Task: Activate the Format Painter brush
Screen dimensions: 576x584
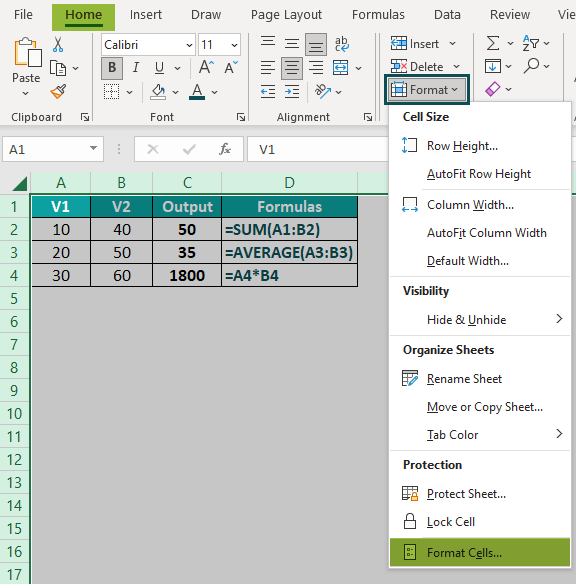Action: (x=58, y=92)
